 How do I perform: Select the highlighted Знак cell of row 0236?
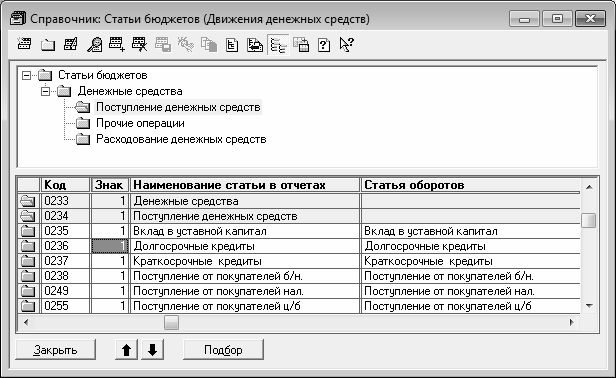click(110, 246)
